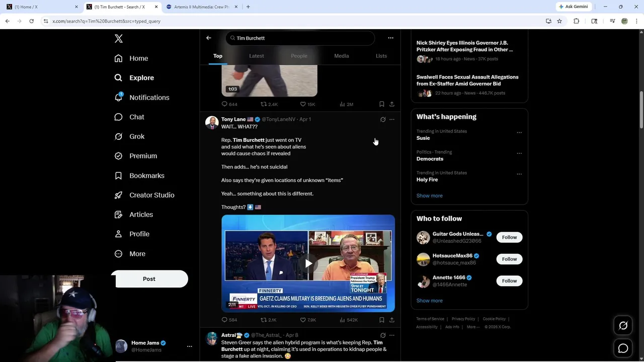Open more options on Tony Lane's post
The image size is (644, 362).
(392, 120)
